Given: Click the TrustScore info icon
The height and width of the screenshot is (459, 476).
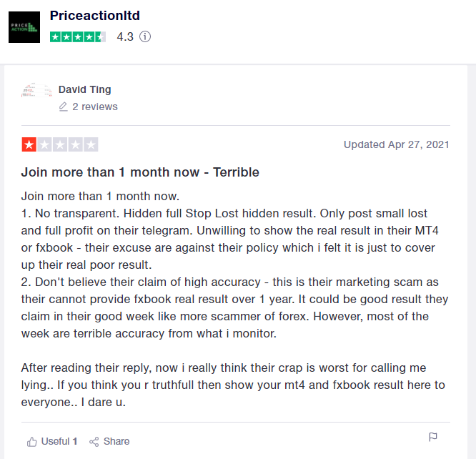Looking at the screenshot, I should (145, 36).
